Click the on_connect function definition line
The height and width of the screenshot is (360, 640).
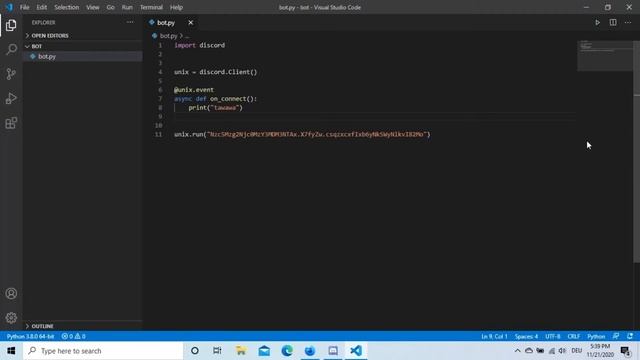coord(216,99)
